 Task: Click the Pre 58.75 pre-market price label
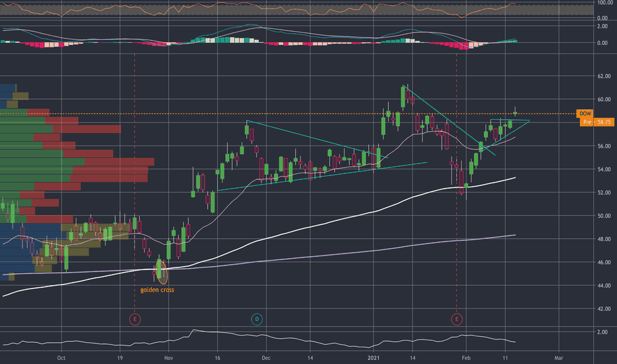[x=597, y=122]
